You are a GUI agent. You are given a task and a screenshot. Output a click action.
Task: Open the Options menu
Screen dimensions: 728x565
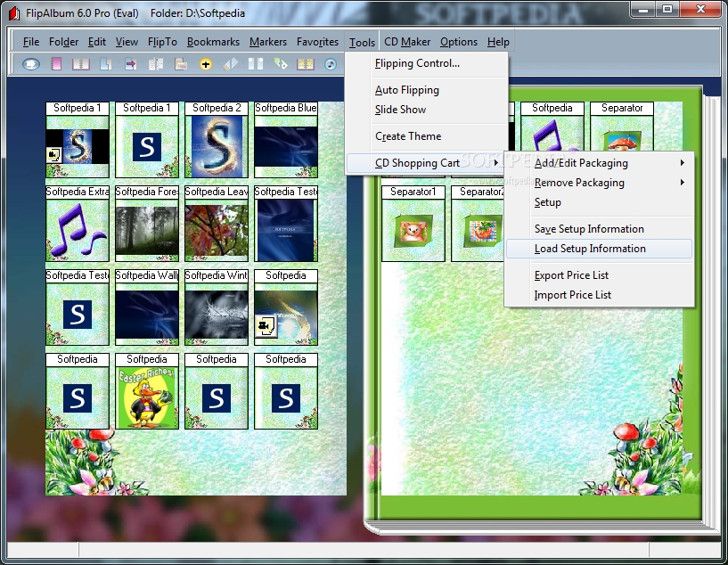pyautogui.click(x=459, y=42)
